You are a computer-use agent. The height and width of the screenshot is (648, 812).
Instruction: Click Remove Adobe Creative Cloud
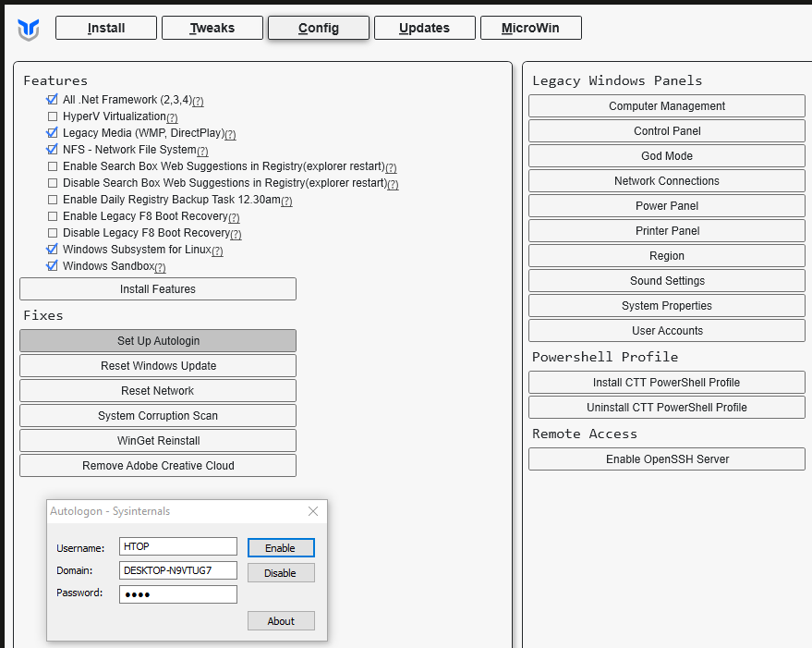tap(158, 465)
